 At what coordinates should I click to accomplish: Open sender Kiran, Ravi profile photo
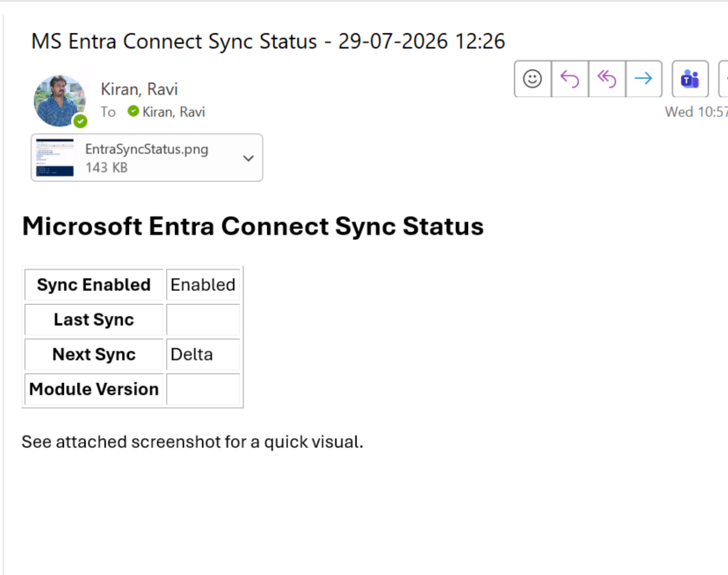(60, 100)
